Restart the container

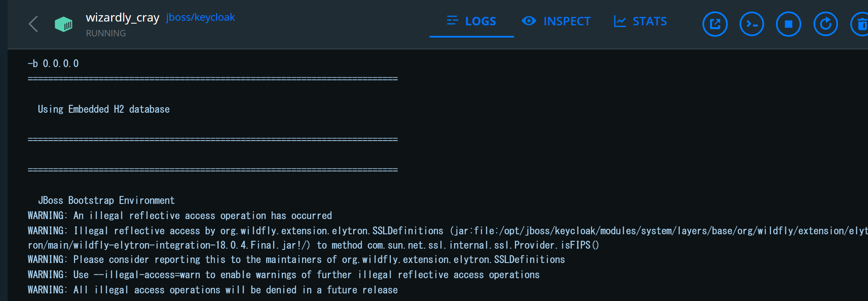(x=825, y=24)
